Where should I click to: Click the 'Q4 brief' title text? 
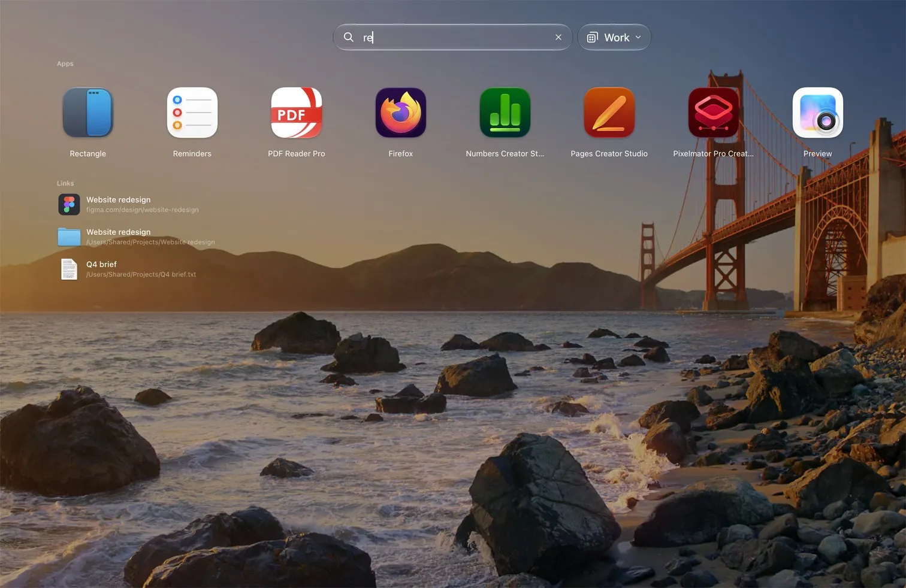(101, 264)
